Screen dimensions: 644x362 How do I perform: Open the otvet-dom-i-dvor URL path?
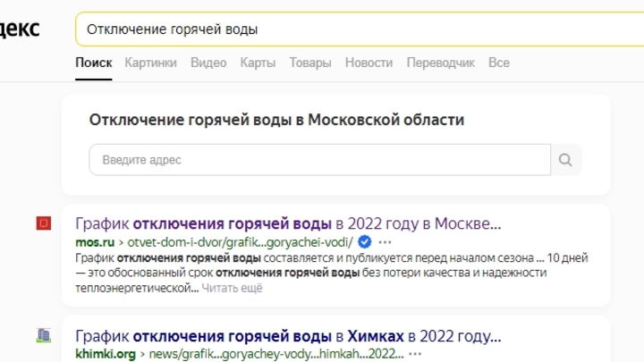pos(241,242)
